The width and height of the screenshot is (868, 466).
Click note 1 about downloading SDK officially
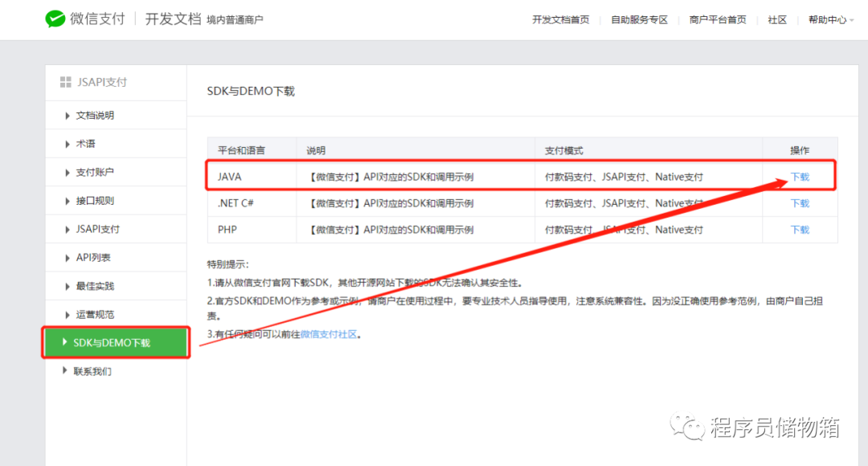coord(365,283)
